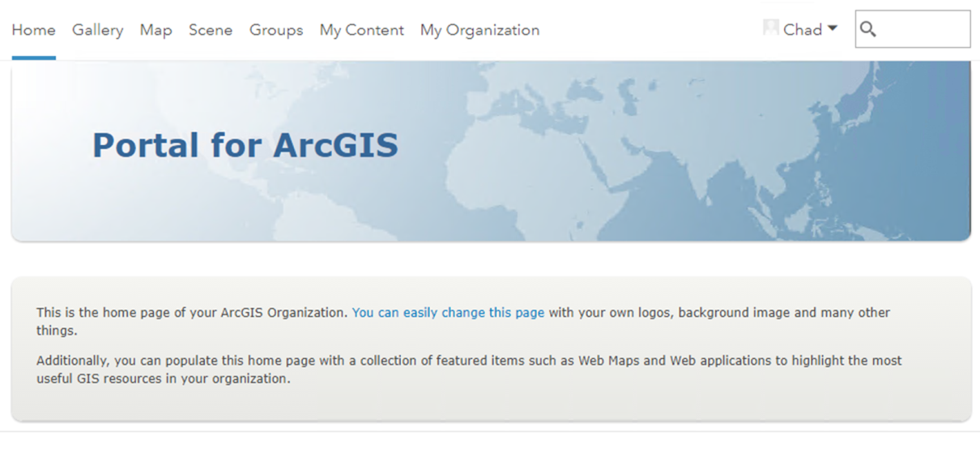Click the Portal for ArcGIS banner title

(245, 145)
